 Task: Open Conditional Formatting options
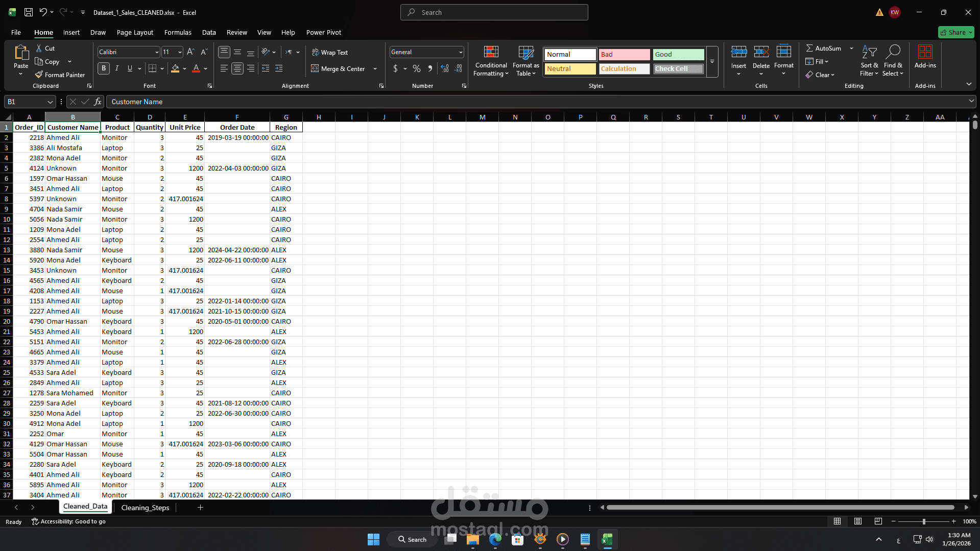coord(490,61)
